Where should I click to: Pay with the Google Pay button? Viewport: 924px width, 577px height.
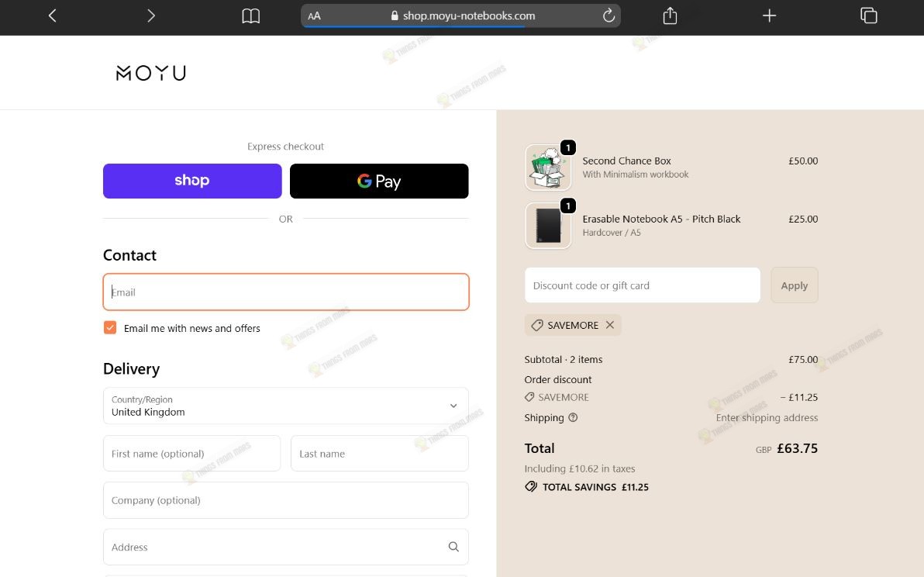379,181
